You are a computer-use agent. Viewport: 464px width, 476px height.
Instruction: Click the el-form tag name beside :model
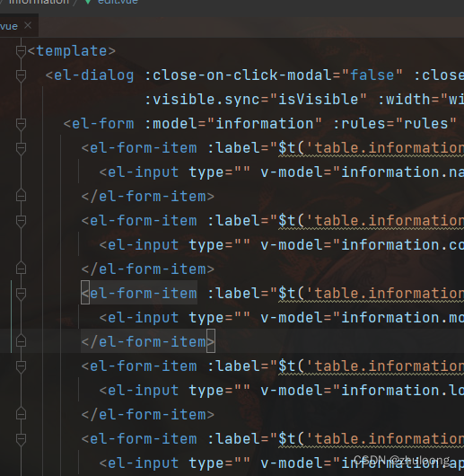103,124
